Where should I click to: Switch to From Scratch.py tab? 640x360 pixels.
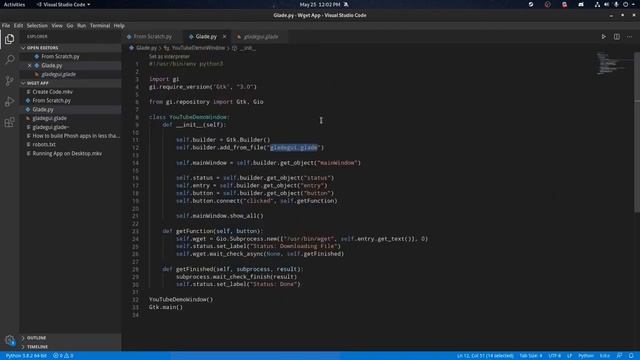(x=151, y=37)
